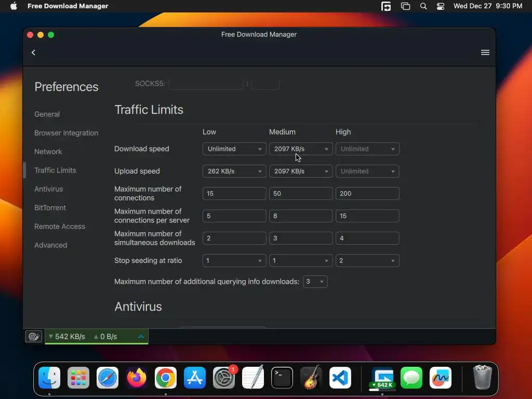This screenshot has width=532, height=399.
Task: Click the 542 KB/s download speed indicator
Action: coord(67,337)
